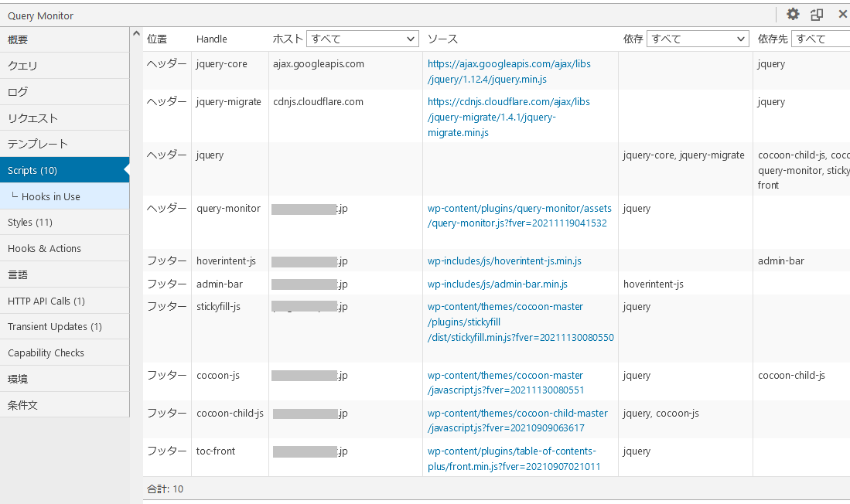Open the 依存 filter dropdown
The image size is (850, 504).
tap(698, 39)
